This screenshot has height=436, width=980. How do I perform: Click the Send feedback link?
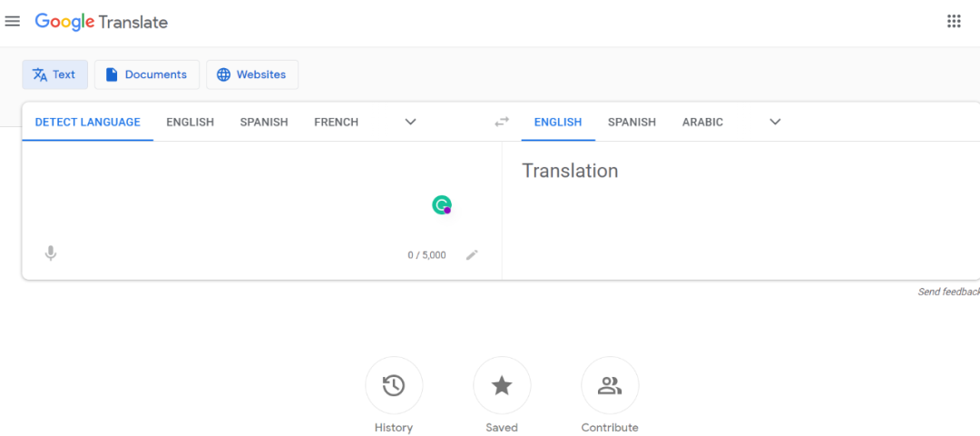pyautogui.click(x=948, y=292)
